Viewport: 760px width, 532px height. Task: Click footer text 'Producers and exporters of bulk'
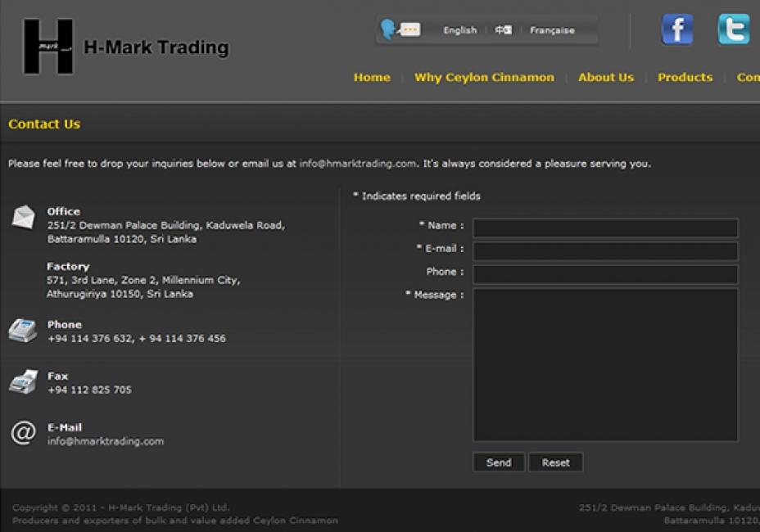[x=175, y=521]
